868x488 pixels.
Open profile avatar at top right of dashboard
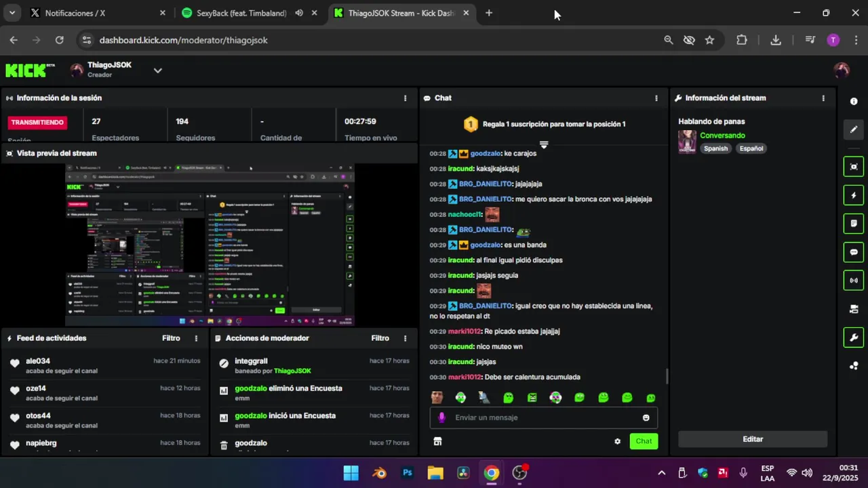842,70
